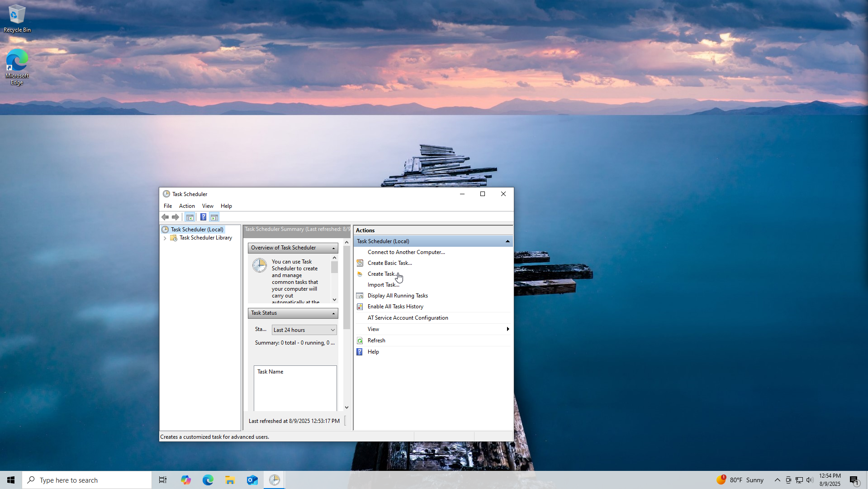Click Create Basic Task action
Screen dimensions: 868x489
pos(390,263)
